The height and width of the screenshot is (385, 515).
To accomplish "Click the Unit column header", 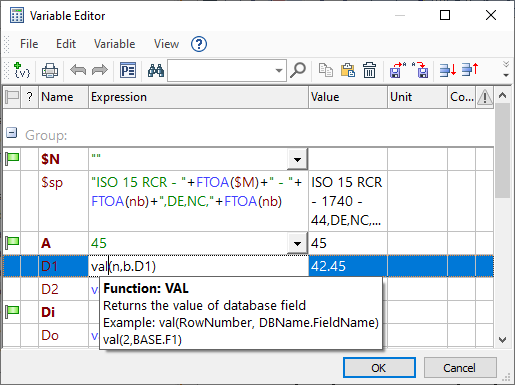I will click(x=417, y=97).
